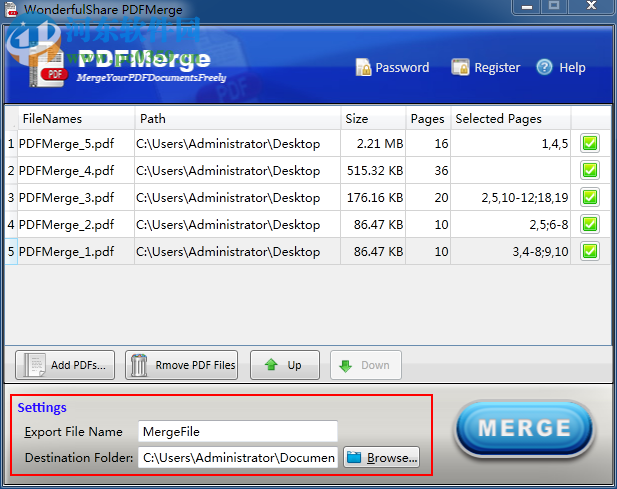The width and height of the screenshot is (617, 489).
Task: Click pages cell showing 16
Action: click(x=428, y=144)
